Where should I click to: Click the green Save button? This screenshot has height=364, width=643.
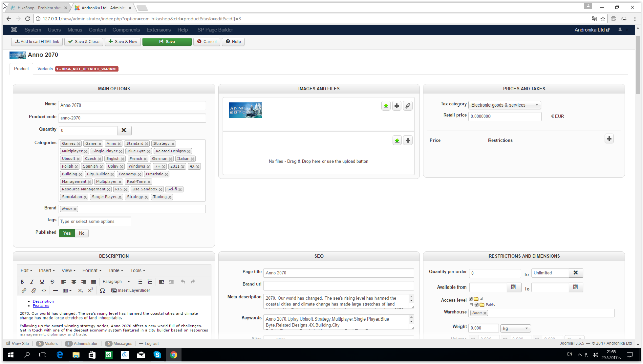[x=167, y=42]
